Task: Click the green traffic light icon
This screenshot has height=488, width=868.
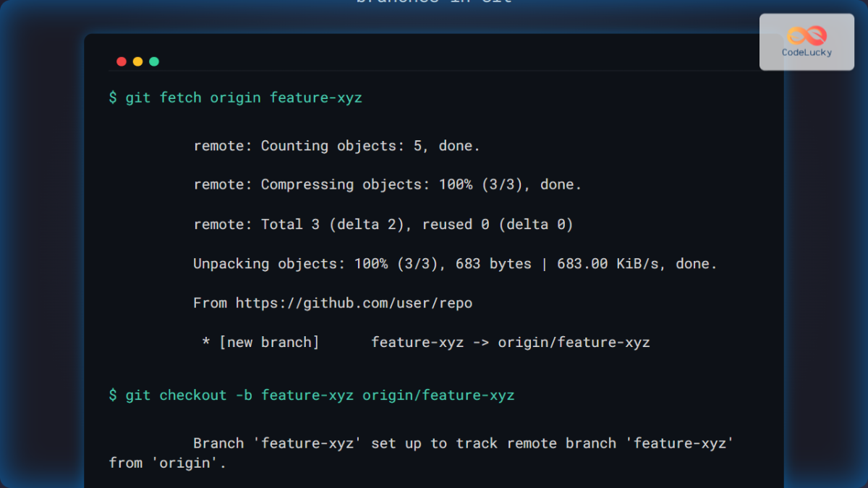Action: 153,61
